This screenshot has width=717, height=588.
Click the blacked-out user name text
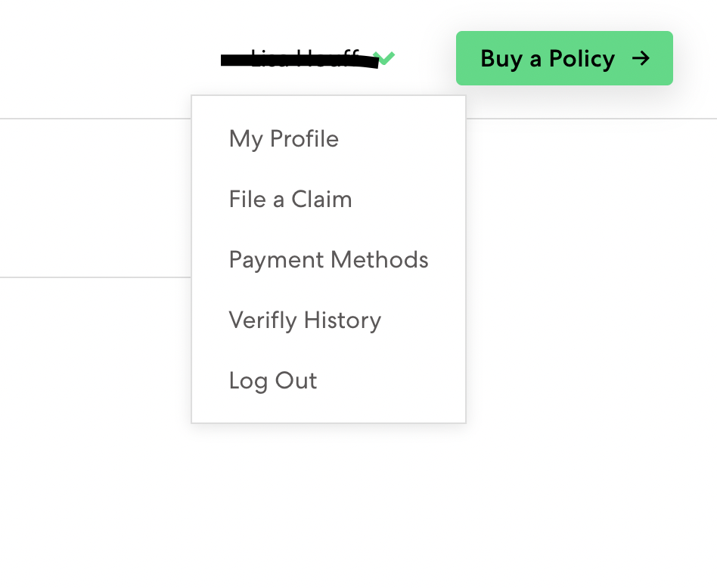tap(299, 59)
